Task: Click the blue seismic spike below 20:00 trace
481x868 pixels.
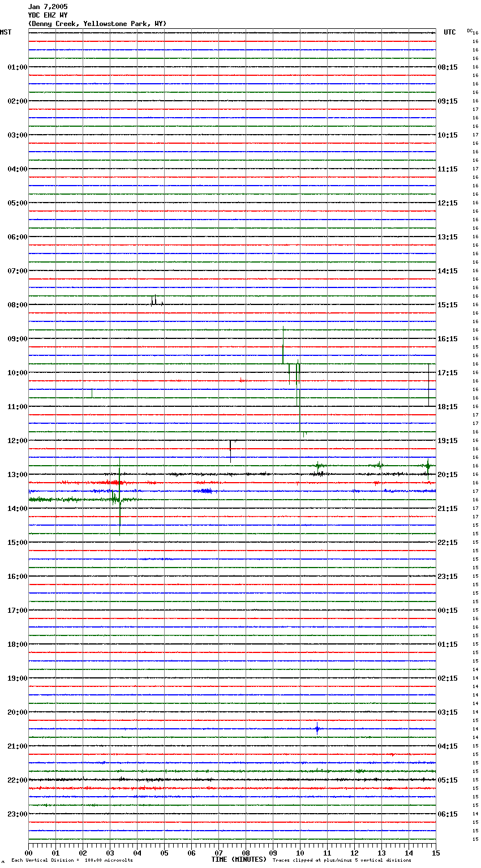Action: click(317, 729)
